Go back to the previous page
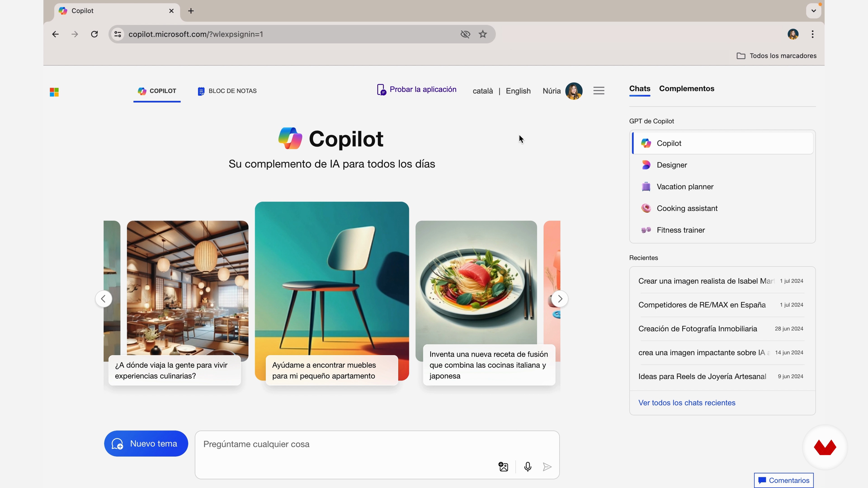The width and height of the screenshot is (868, 488). [x=56, y=34]
